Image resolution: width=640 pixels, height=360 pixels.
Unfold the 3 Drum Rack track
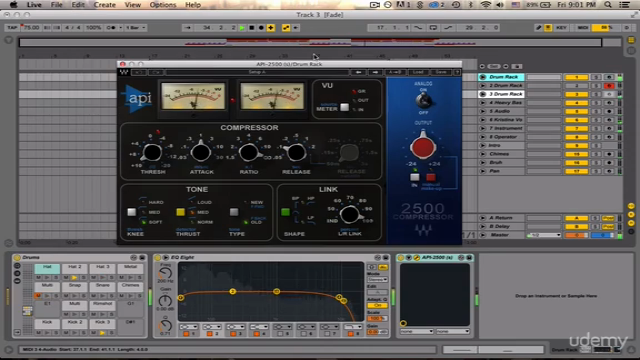[x=483, y=94]
